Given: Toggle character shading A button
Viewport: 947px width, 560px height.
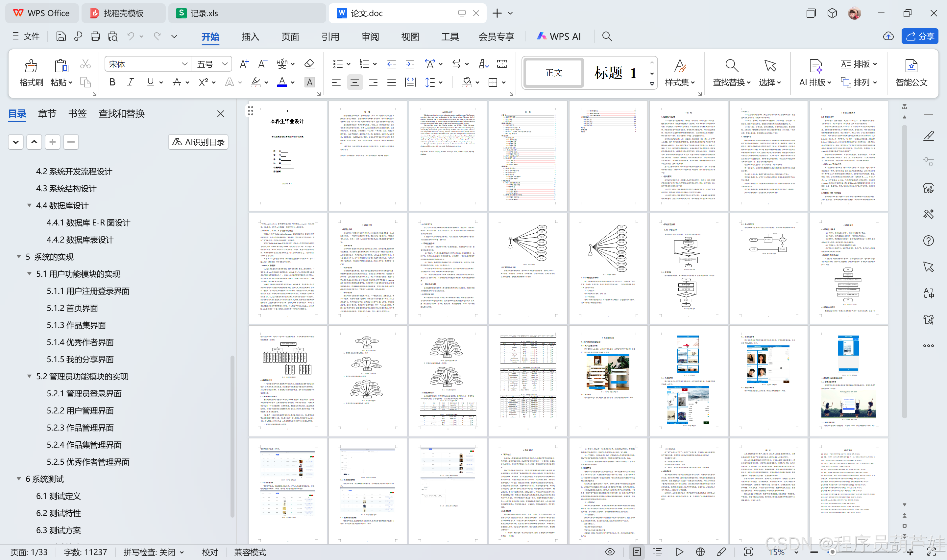Looking at the screenshot, I should click(309, 82).
